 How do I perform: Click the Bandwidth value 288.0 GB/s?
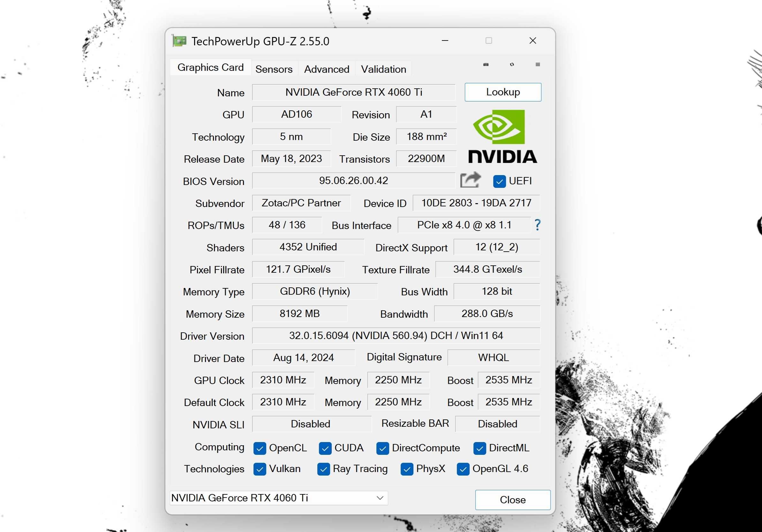point(487,314)
